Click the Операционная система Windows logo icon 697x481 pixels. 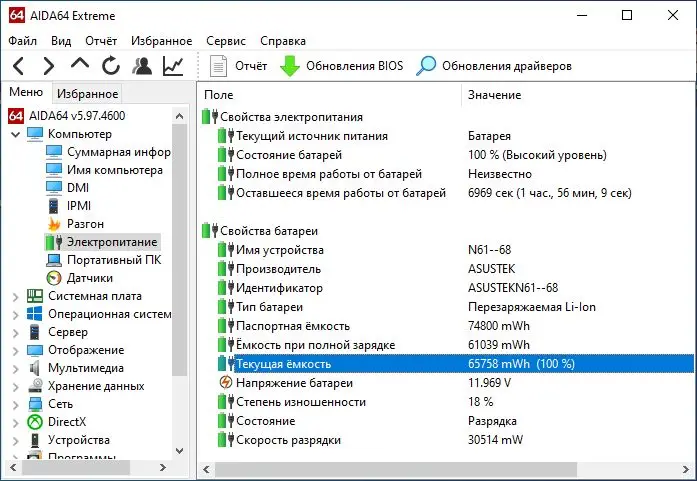click(35, 314)
